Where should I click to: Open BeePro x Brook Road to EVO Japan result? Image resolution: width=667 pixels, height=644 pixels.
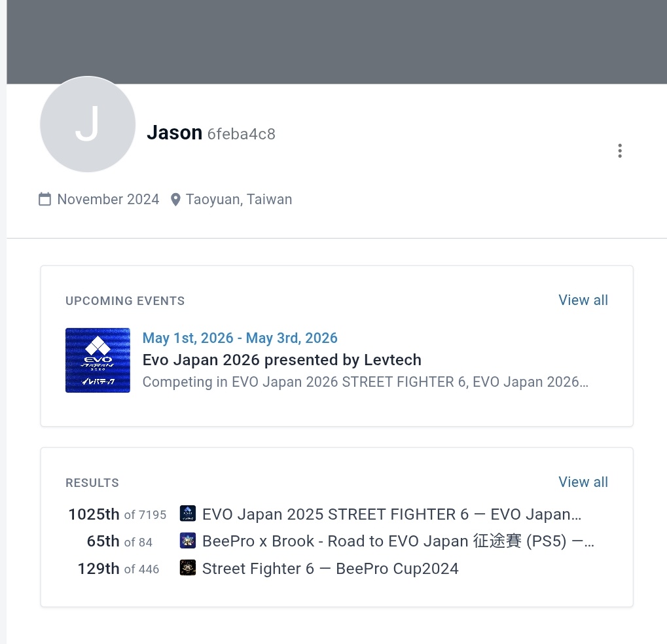point(398,541)
